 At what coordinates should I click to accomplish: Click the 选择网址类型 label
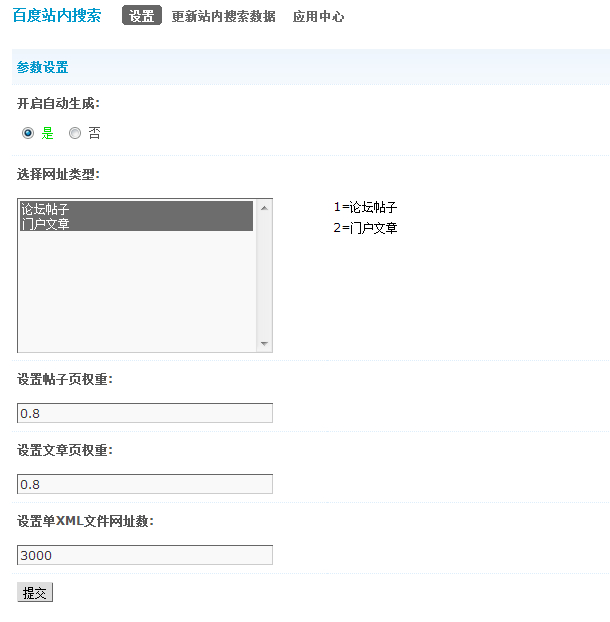point(58,174)
